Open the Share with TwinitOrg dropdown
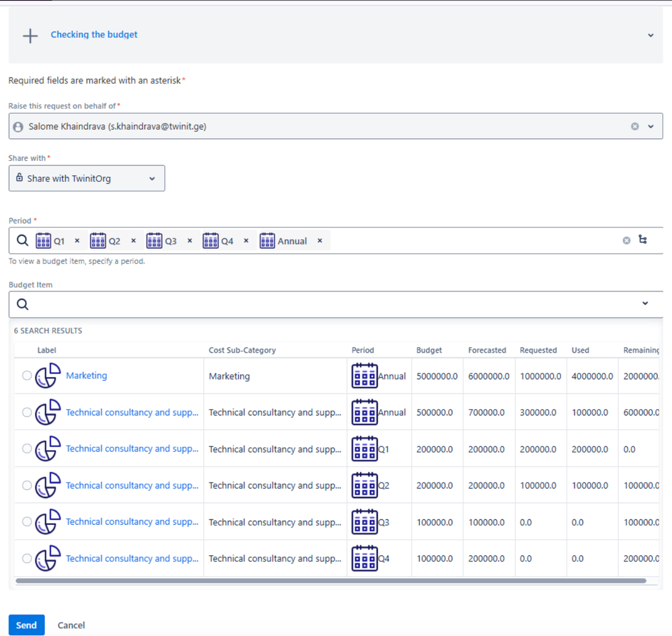This screenshot has height=636, width=672. 87,178
